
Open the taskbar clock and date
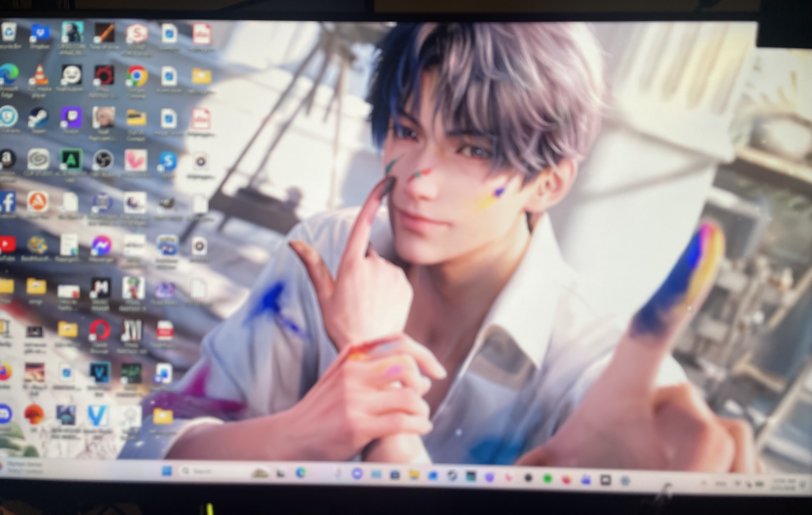pos(784,484)
